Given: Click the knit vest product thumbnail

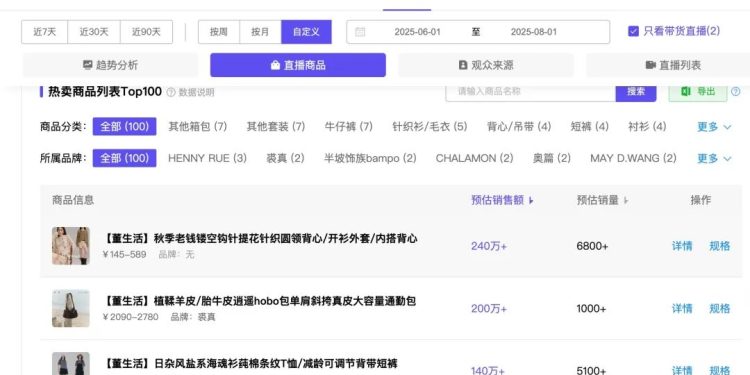Looking at the screenshot, I should pyautogui.click(x=71, y=246).
